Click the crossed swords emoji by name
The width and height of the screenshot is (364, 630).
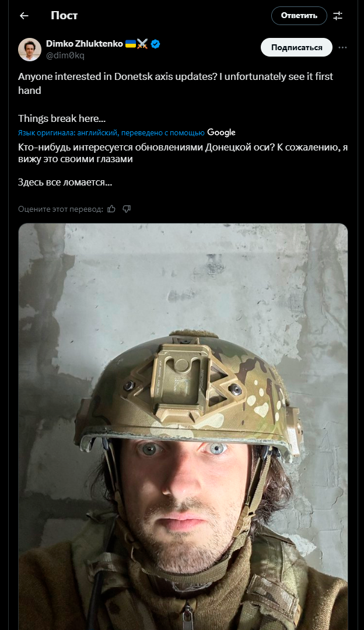point(142,44)
